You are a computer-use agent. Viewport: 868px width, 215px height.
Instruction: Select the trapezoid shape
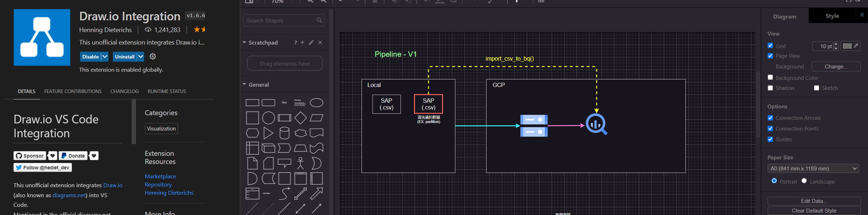click(x=300, y=148)
